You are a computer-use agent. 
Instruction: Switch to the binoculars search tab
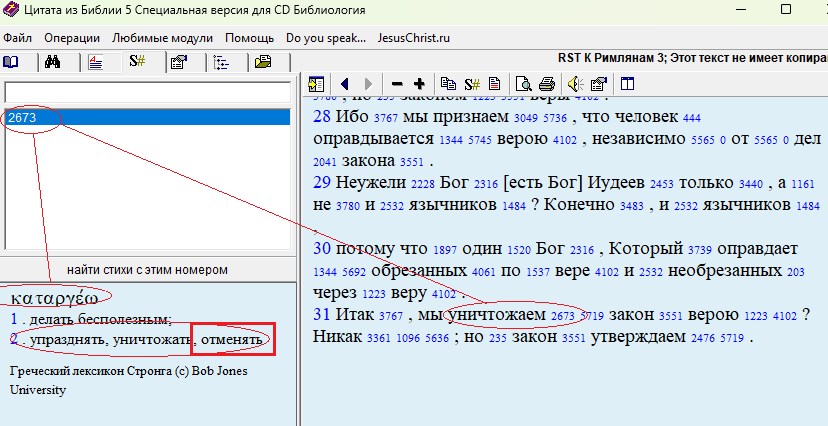(53, 62)
